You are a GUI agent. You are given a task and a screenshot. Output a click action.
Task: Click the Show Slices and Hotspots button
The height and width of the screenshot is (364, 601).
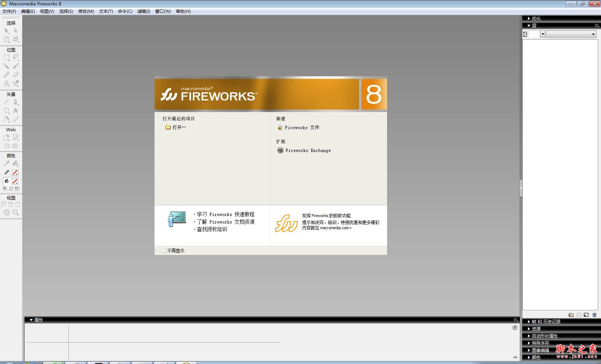pos(15,146)
